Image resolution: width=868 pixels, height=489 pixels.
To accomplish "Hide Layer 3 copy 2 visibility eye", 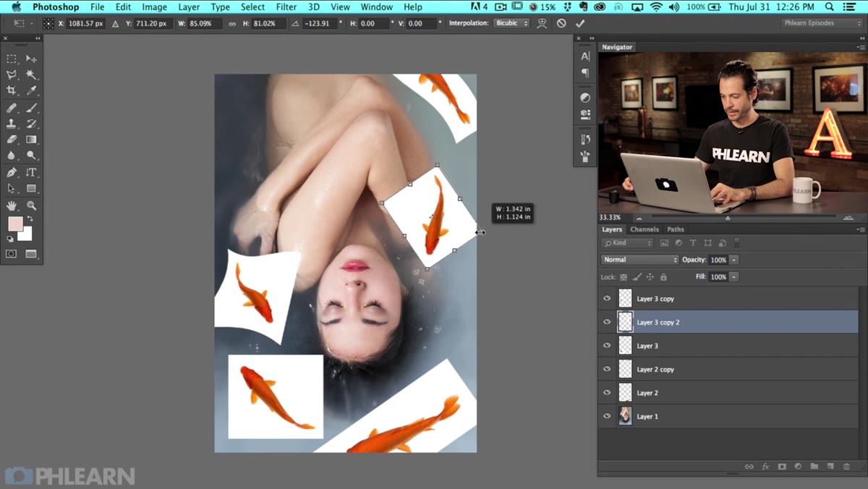I will (x=607, y=322).
